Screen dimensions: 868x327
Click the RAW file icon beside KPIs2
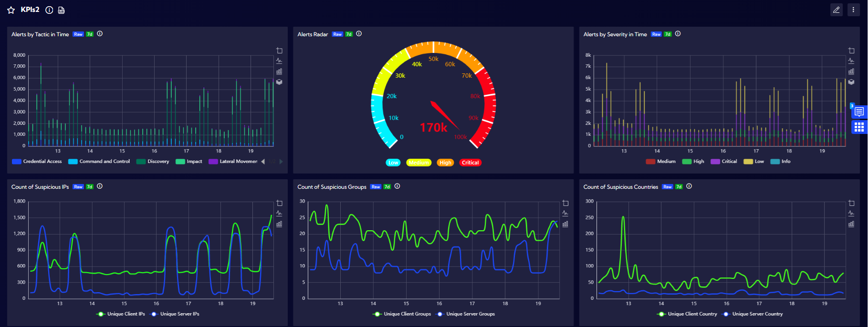tap(61, 10)
